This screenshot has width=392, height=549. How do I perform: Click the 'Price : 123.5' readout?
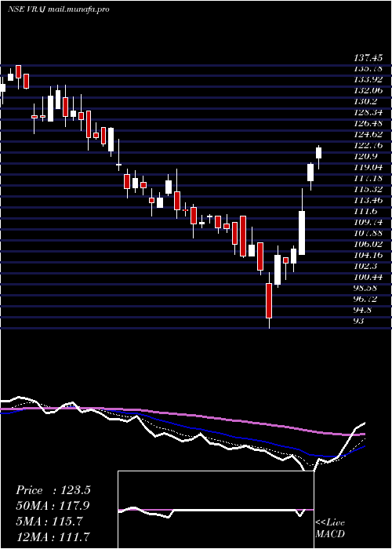tap(53, 490)
